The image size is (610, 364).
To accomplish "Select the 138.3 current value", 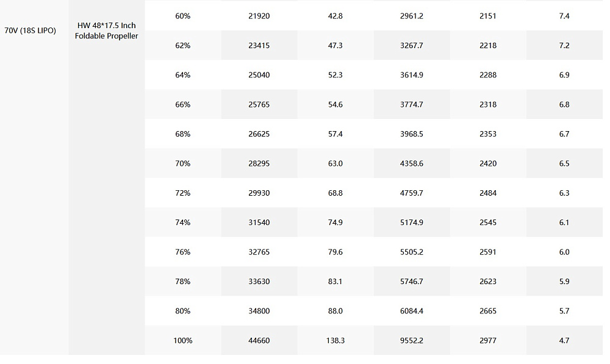I will [x=335, y=341].
